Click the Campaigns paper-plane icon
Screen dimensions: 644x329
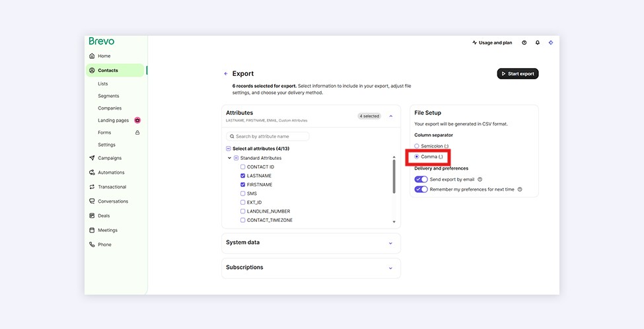pyautogui.click(x=92, y=158)
